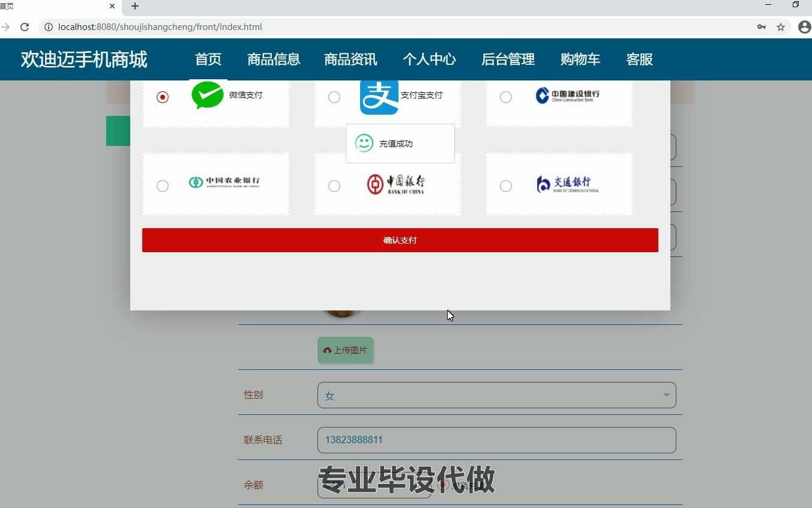This screenshot has width=812, height=508.
Task: Select the Bank of Communications radio button
Action: tap(506, 186)
